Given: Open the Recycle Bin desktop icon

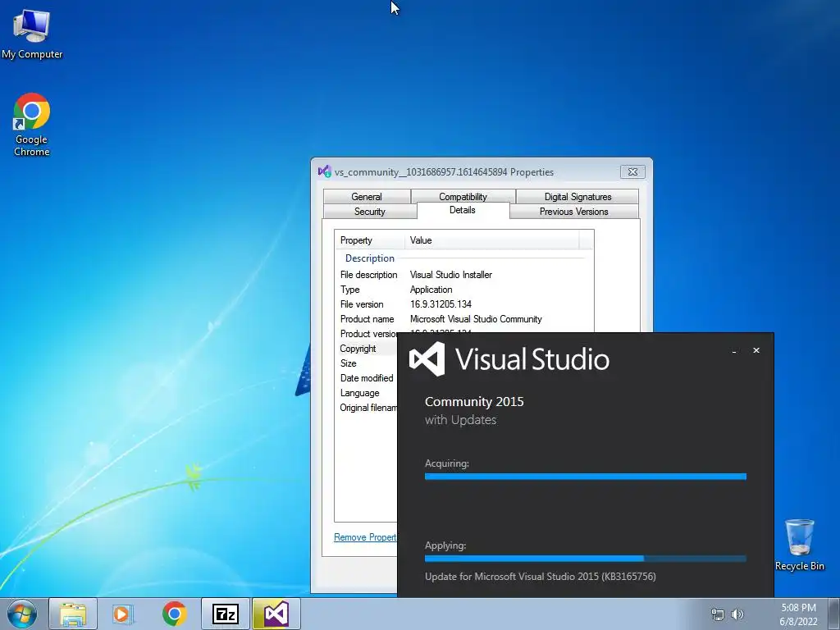Looking at the screenshot, I should [x=799, y=545].
